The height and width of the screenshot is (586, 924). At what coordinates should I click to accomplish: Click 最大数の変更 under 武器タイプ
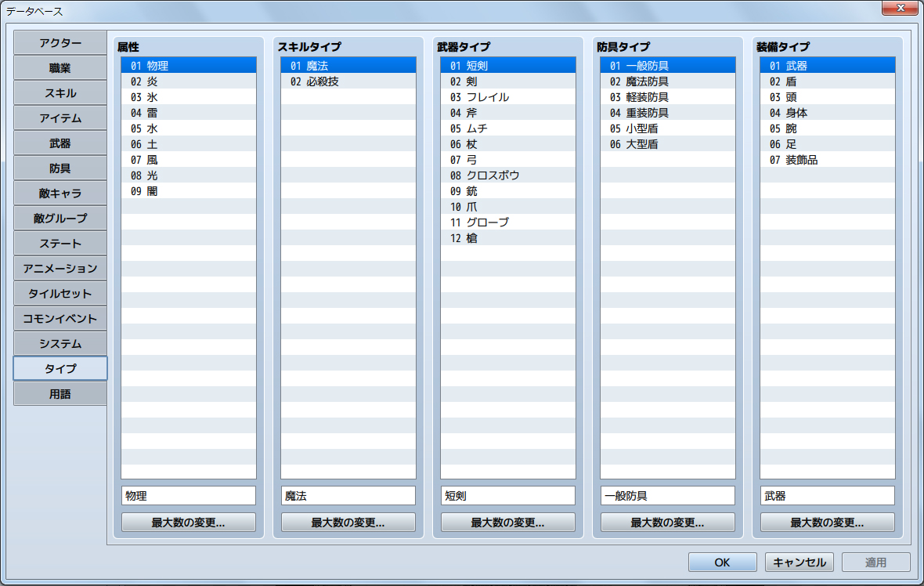[508, 523]
